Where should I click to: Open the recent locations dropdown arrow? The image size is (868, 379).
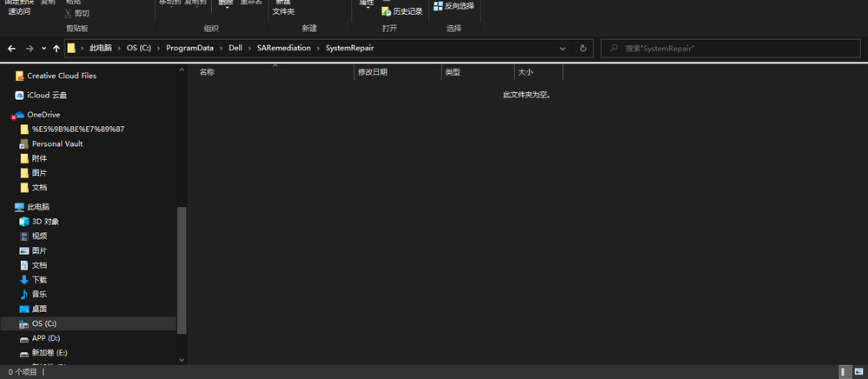[43, 49]
